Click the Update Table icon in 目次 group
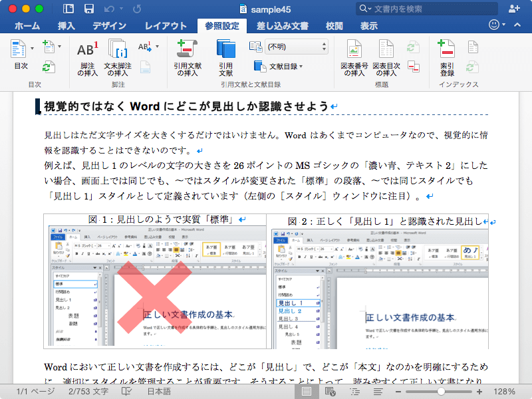Screen dimensions: 532x399 pos(49,67)
